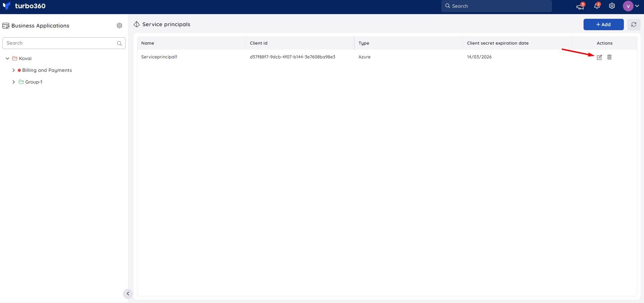
Task: Select the Kovai folder icon
Action: (x=15, y=58)
